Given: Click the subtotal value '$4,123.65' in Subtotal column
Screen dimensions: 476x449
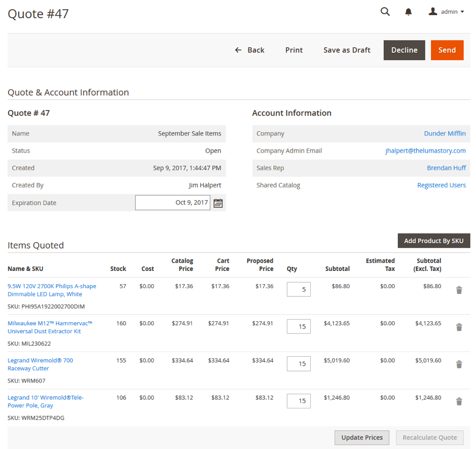Looking at the screenshot, I should [337, 323].
